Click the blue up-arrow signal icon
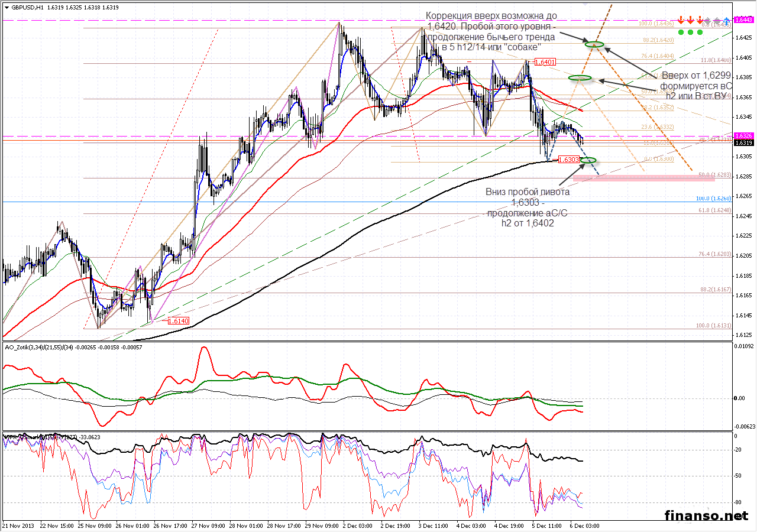The height and width of the screenshot is (532, 757). pos(726,19)
